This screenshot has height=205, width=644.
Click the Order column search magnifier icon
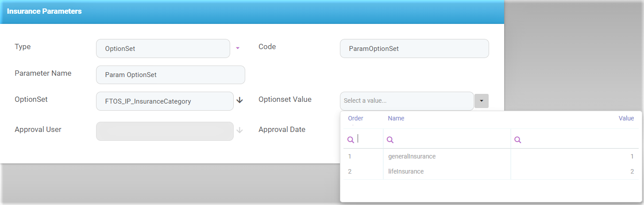pyautogui.click(x=351, y=139)
